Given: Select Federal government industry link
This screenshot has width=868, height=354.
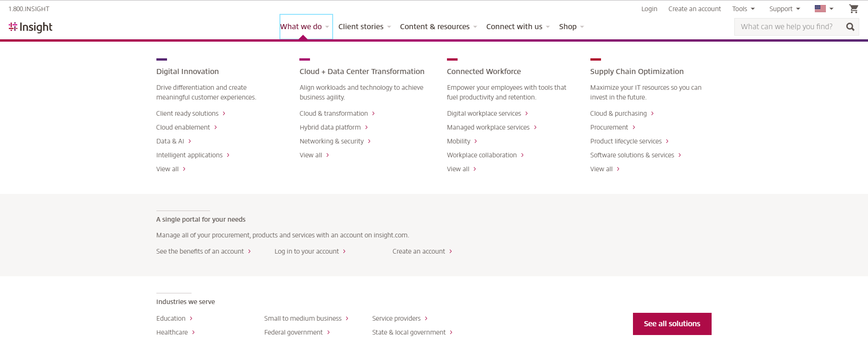Looking at the screenshot, I should pyautogui.click(x=293, y=332).
